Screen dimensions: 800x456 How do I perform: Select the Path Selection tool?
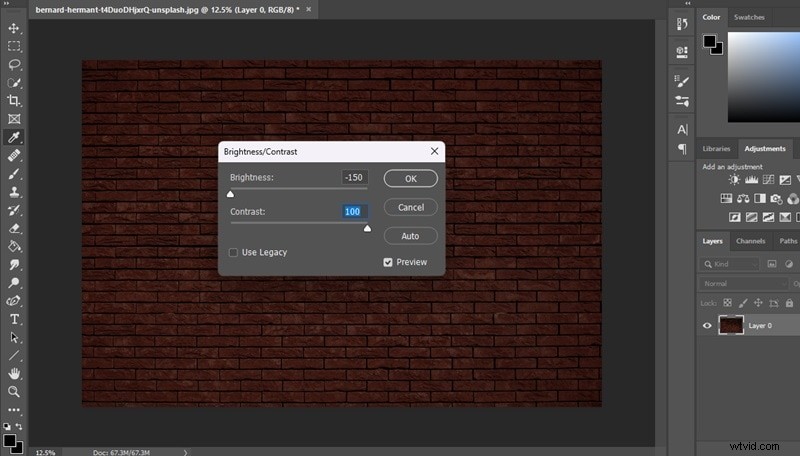click(x=14, y=337)
